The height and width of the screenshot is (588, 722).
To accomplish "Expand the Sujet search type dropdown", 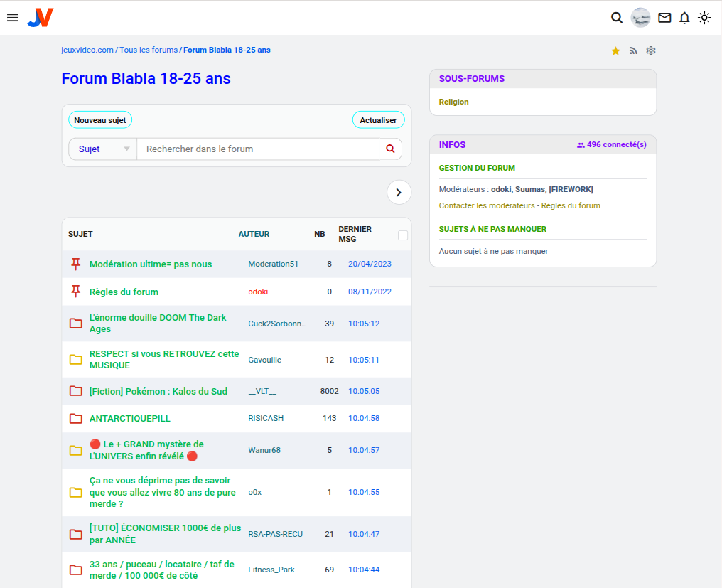I will [103, 149].
